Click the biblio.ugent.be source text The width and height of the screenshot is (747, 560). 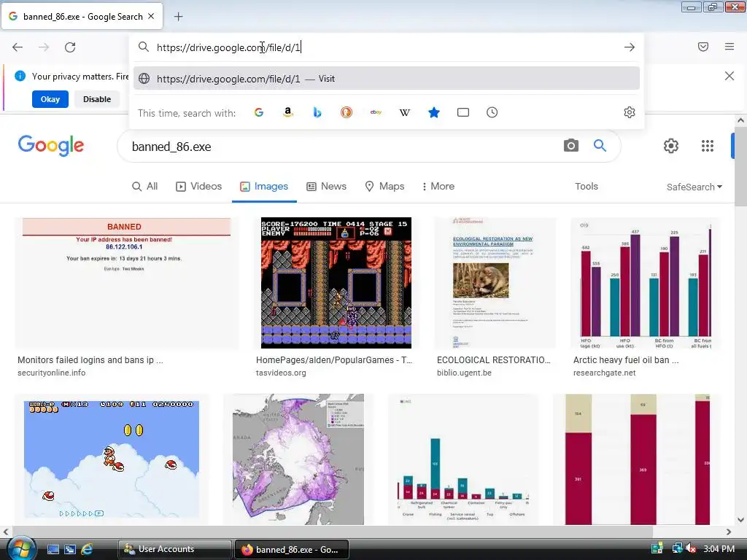(464, 373)
